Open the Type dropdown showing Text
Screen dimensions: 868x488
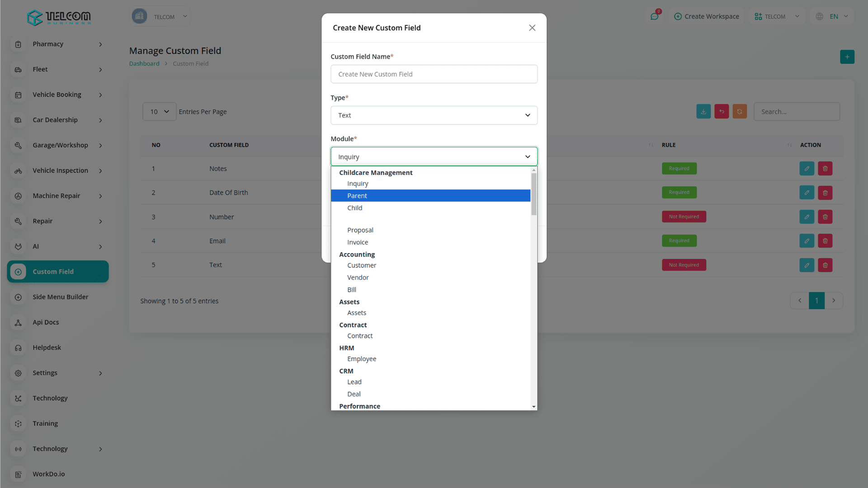coord(434,115)
